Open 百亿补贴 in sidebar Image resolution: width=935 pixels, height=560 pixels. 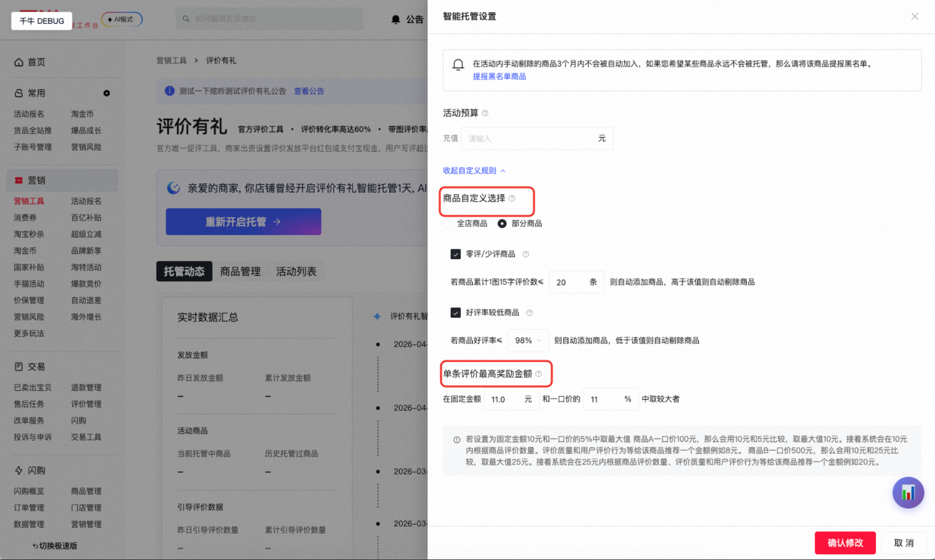[x=86, y=217]
